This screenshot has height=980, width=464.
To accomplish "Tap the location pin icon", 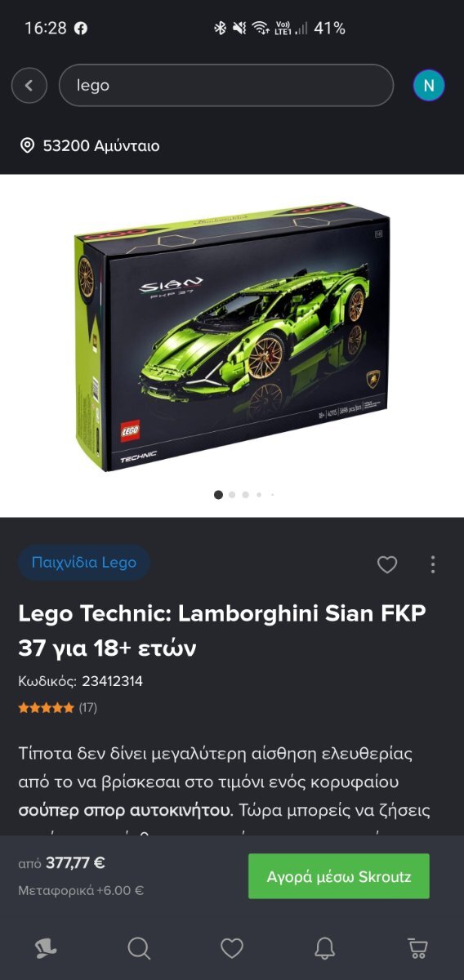I will [x=27, y=145].
